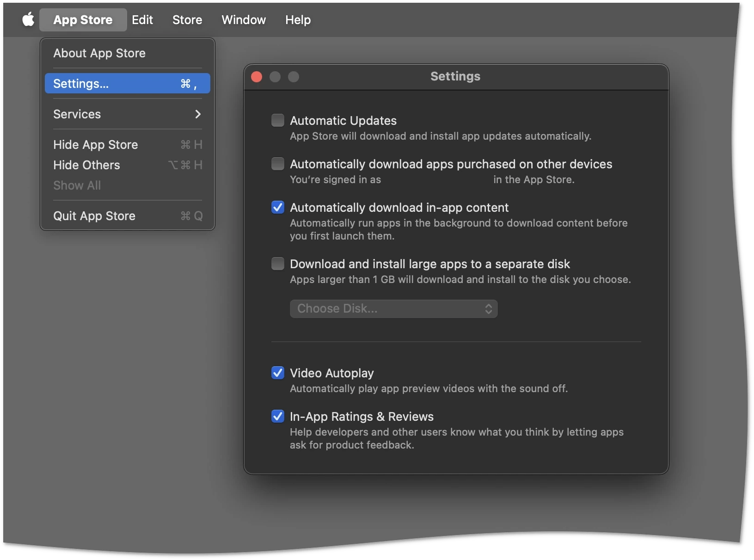754x560 pixels.
Task: Open the Help menu
Action: point(298,20)
